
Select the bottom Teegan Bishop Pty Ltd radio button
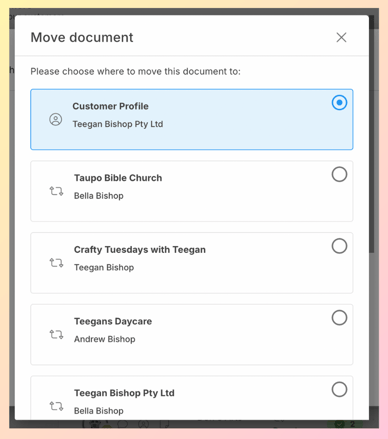(339, 389)
